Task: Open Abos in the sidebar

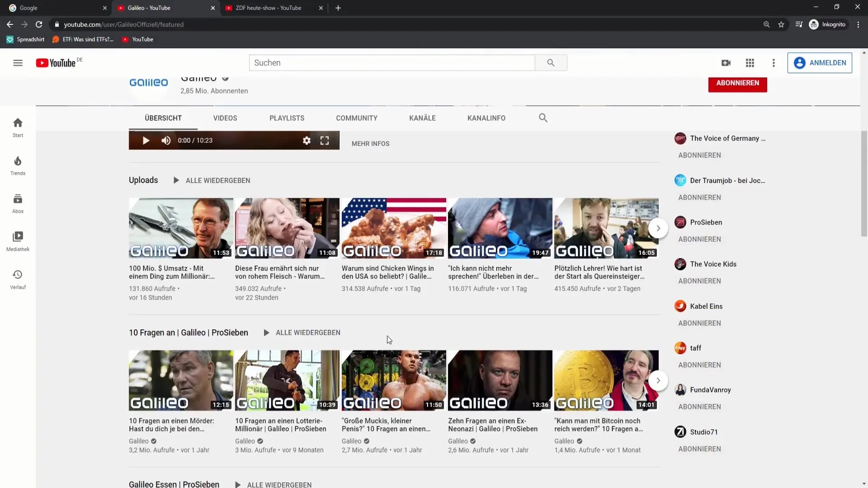Action: [18, 204]
